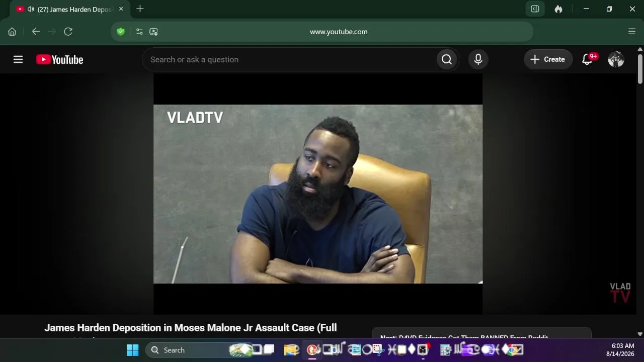Open the DuckDuckGo browser taskbar icon

(312, 350)
